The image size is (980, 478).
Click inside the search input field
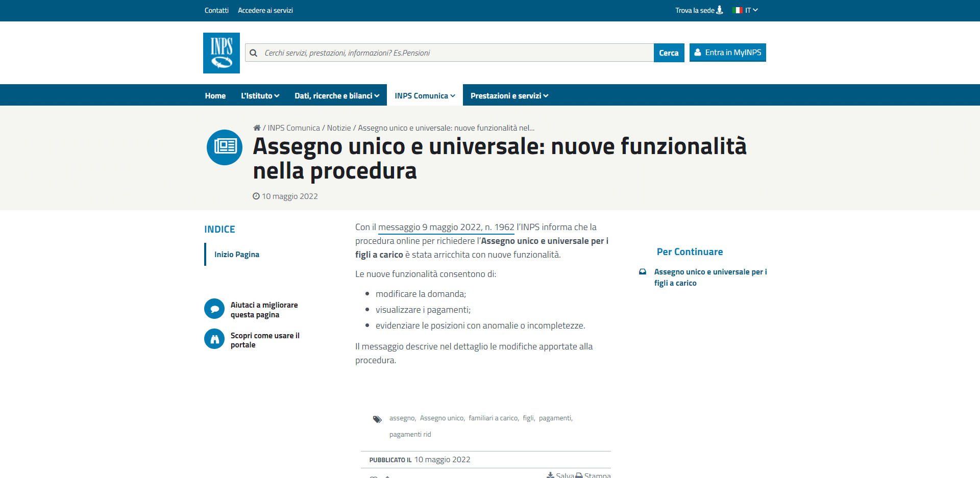click(449, 53)
